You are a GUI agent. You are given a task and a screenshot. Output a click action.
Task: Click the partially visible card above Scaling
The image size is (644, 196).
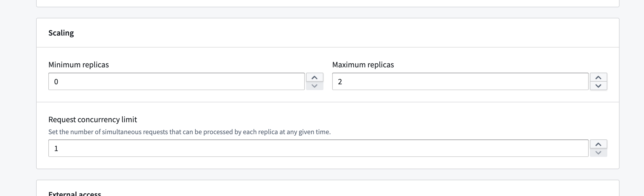tap(328, 3)
